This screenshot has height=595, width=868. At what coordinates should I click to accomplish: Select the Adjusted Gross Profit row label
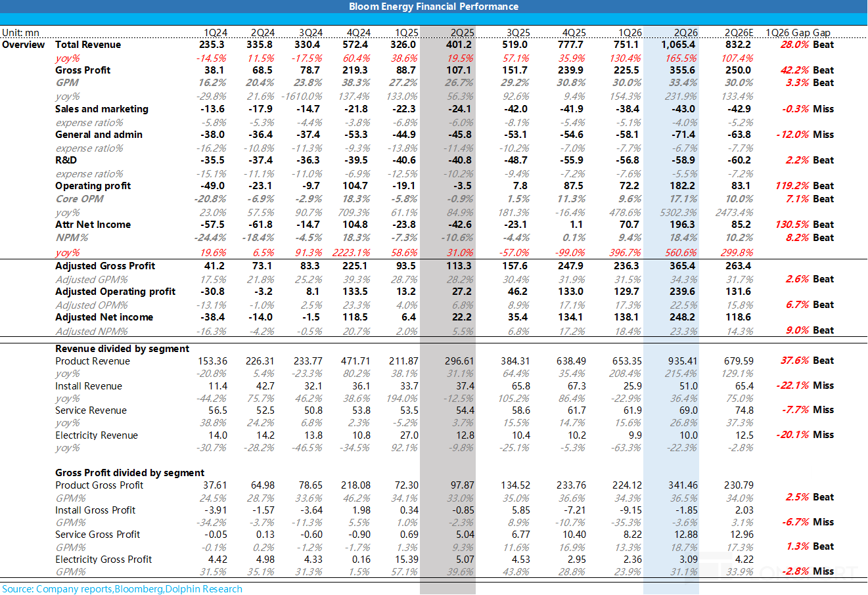tap(105, 266)
